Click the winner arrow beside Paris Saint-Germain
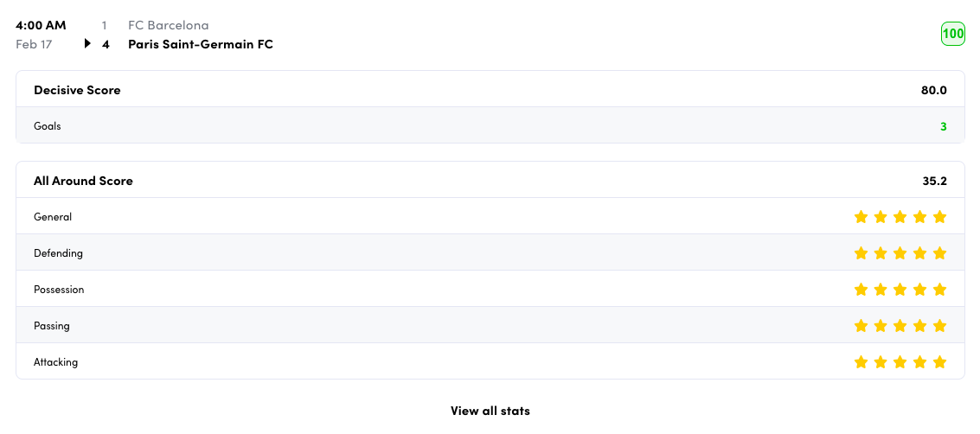This screenshot has height=434, width=980. (x=87, y=44)
